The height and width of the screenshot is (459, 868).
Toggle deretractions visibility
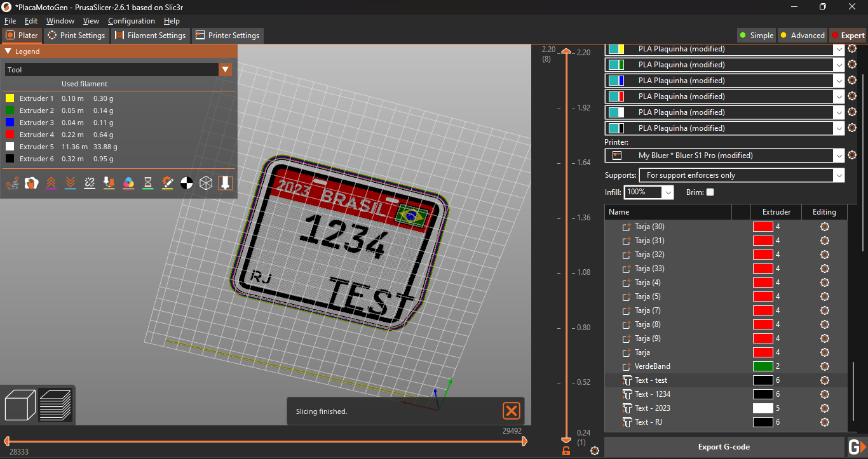tap(70, 183)
